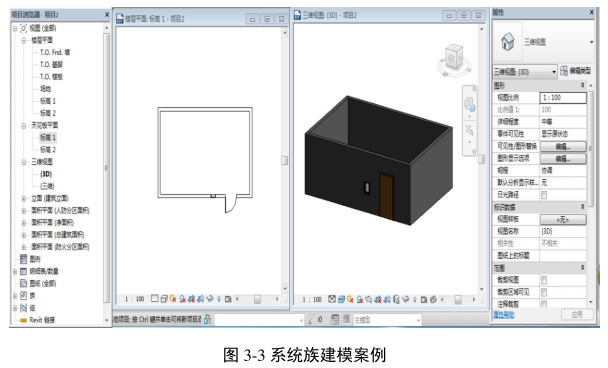Collapse the 天花板平面 ceiling plans node
The width and height of the screenshot is (608, 368).
(x=24, y=125)
